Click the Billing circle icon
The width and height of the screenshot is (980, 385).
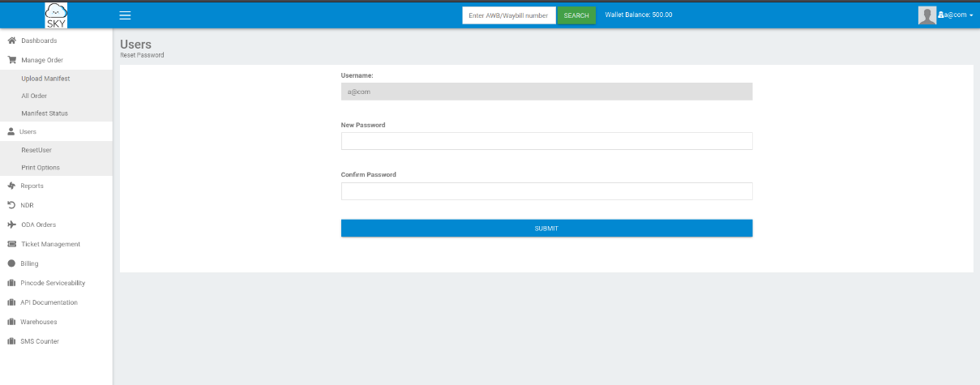click(x=11, y=263)
